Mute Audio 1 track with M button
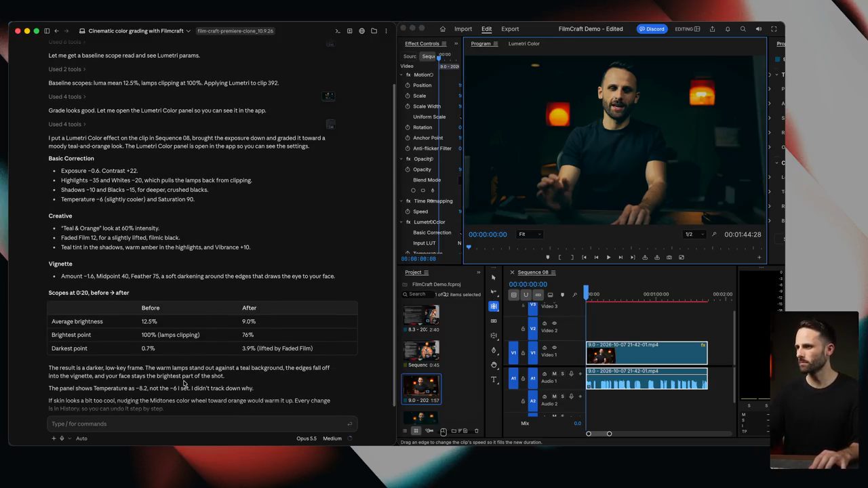This screenshot has width=868, height=488. point(554,374)
